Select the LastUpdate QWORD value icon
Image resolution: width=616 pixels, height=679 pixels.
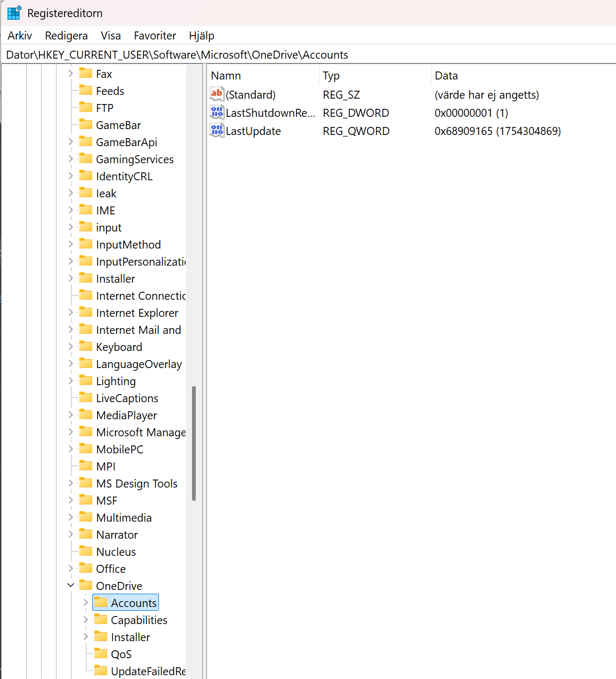click(217, 131)
